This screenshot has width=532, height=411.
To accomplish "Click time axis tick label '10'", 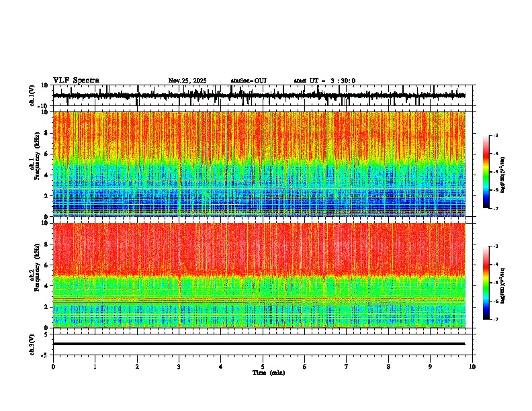I will click(x=472, y=367).
